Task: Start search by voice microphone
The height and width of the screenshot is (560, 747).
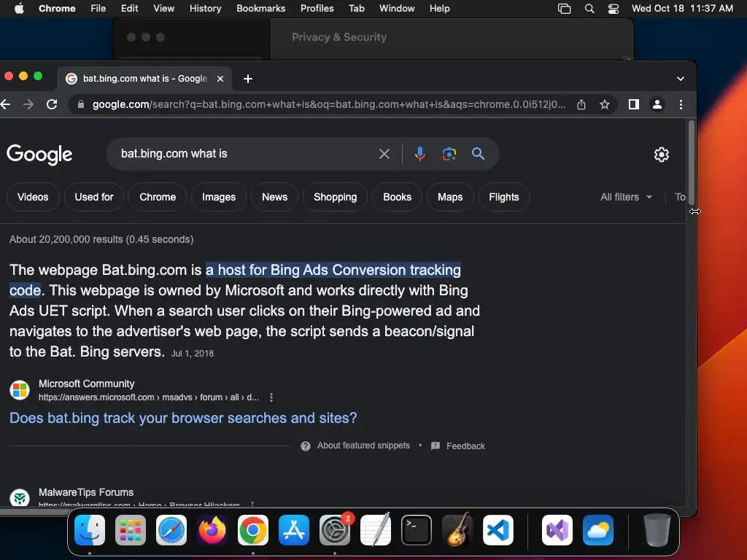Action: (419, 154)
